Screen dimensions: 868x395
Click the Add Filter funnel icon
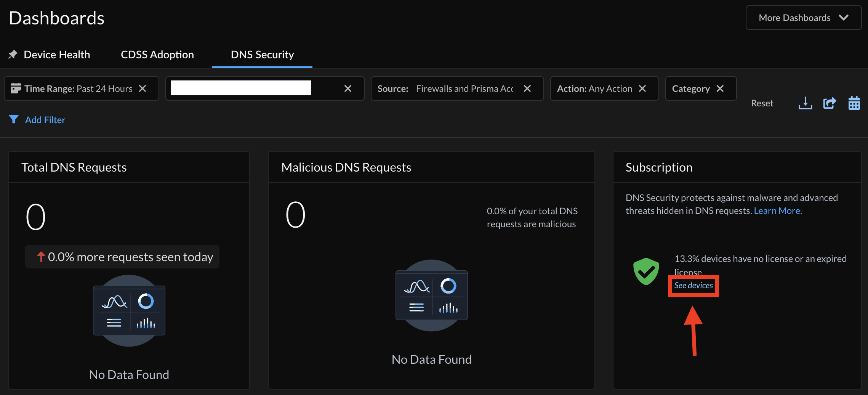[14, 119]
